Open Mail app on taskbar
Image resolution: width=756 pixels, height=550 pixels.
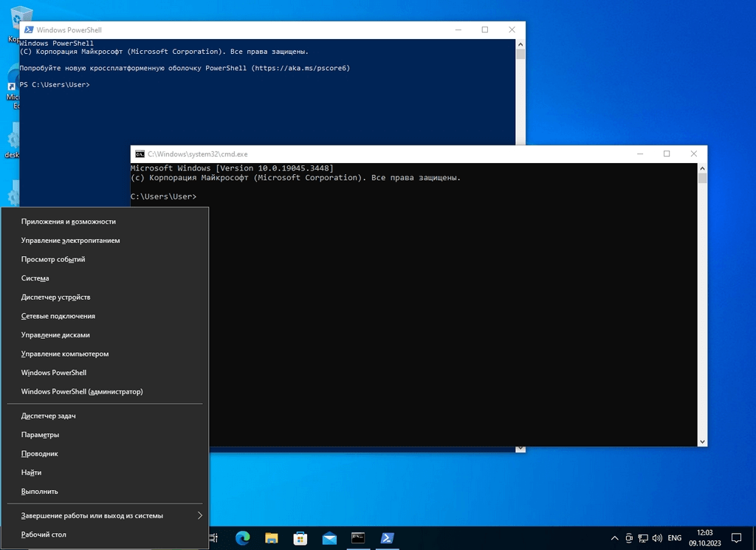pos(329,538)
